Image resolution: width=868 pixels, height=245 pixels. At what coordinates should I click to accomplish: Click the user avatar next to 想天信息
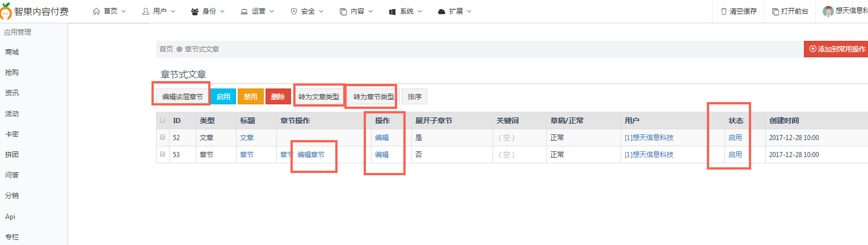click(x=828, y=11)
